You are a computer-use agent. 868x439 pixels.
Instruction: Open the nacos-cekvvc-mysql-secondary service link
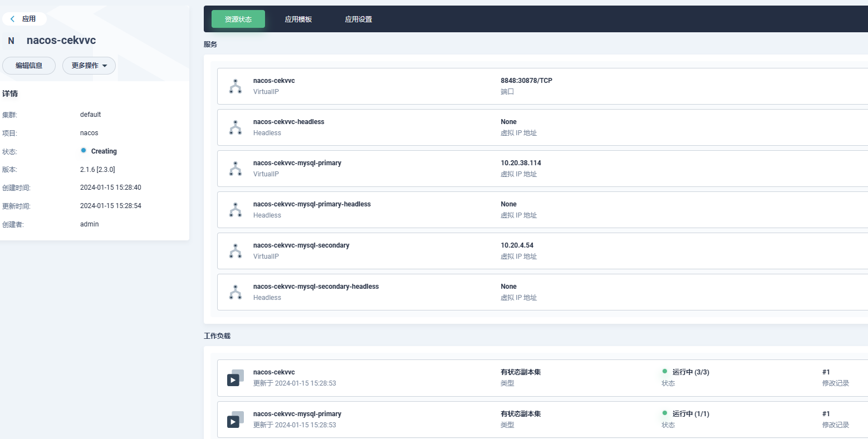[x=301, y=245]
